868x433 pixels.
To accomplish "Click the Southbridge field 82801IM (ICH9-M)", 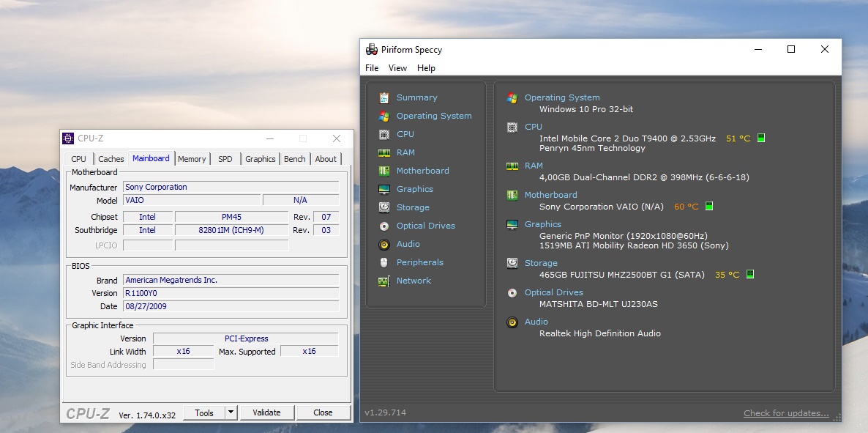I will pos(231,231).
